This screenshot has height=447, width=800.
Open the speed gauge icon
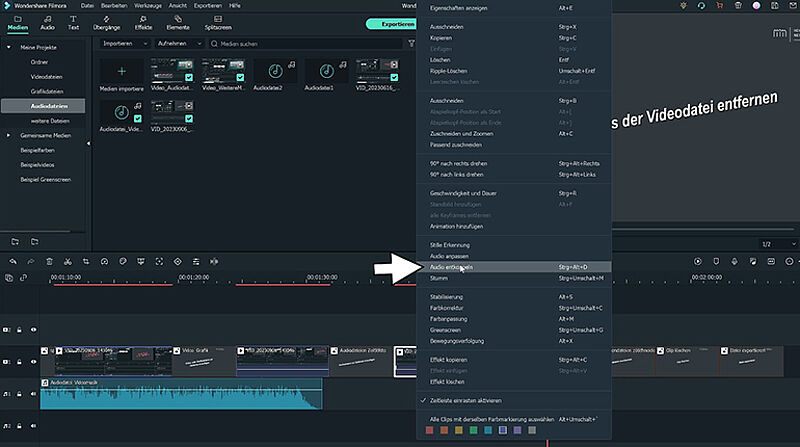[104, 261]
